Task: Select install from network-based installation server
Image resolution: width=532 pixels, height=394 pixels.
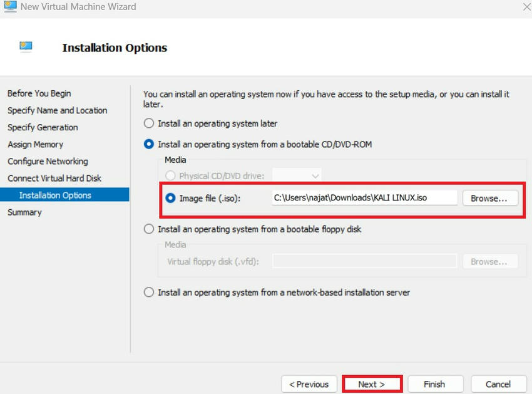Action: click(x=149, y=293)
